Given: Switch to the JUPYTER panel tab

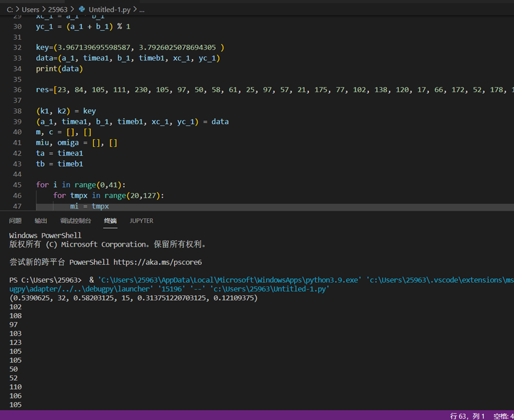Looking at the screenshot, I should (x=141, y=221).
